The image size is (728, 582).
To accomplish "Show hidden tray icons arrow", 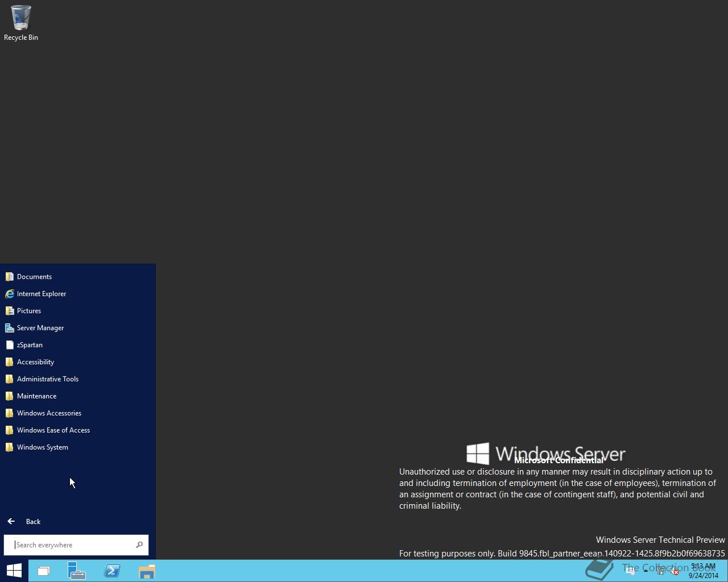I will click(646, 571).
